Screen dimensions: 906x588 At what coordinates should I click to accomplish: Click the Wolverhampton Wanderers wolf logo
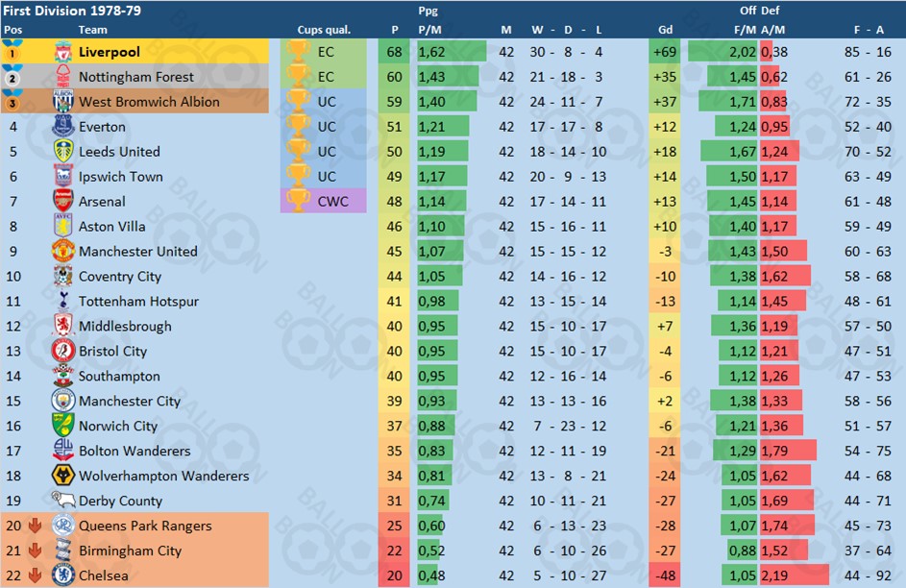point(63,475)
